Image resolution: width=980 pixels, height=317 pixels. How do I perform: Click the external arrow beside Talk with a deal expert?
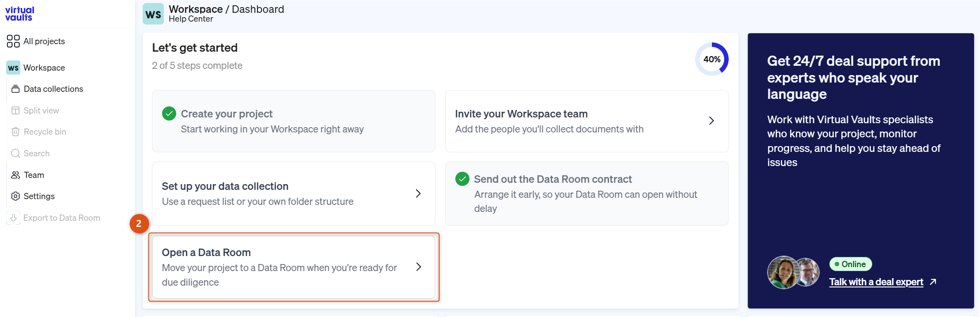point(933,282)
